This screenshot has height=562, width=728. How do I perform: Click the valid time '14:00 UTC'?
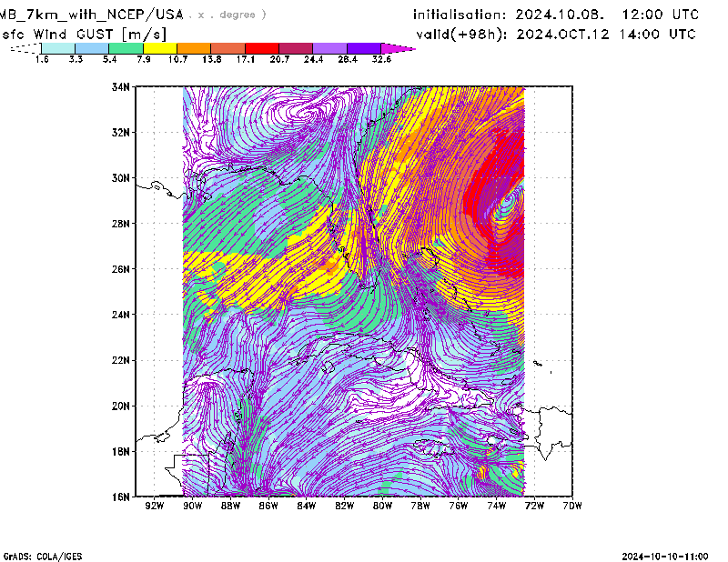(657, 35)
